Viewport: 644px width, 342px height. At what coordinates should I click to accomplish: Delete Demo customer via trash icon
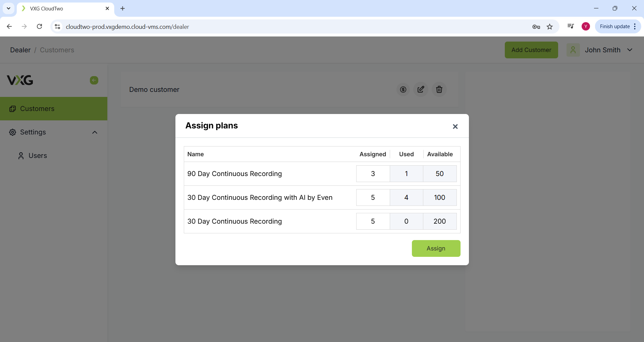(x=439, y=90)
